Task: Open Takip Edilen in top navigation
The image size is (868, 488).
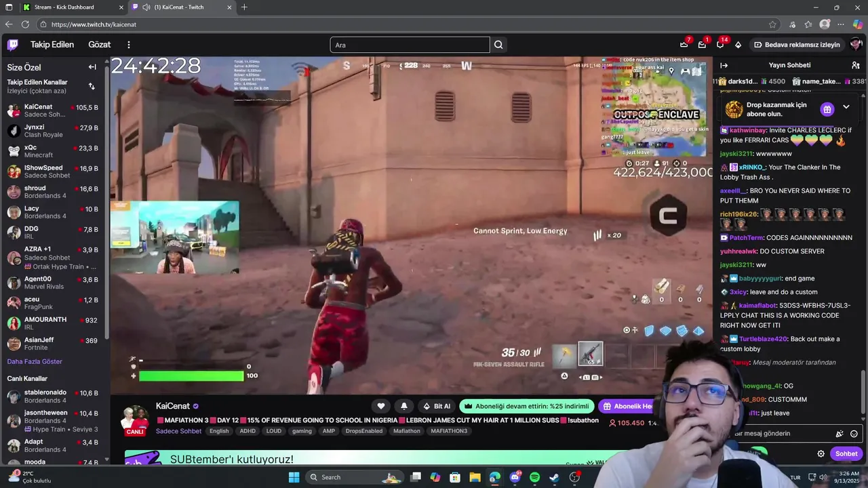Action: [52, 45]
